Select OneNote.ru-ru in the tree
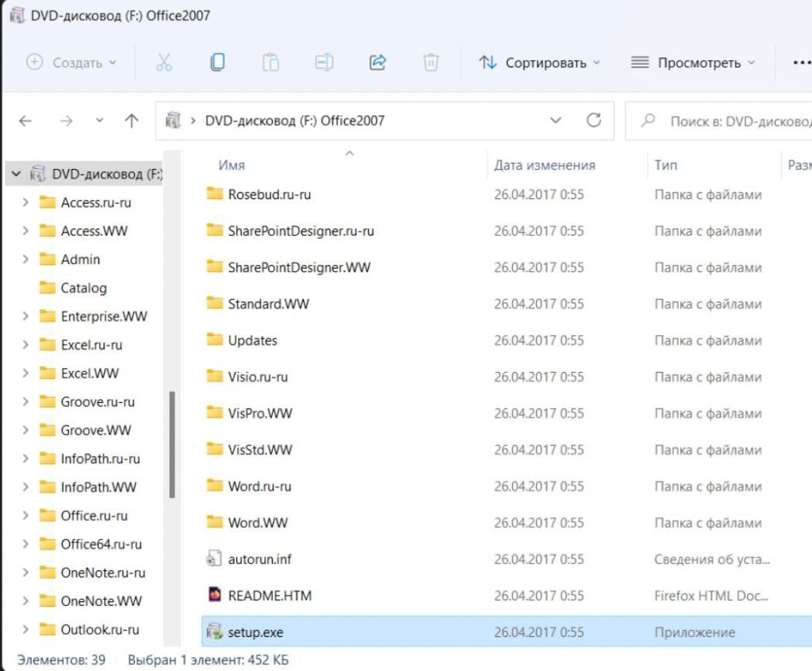812x671 pixels. (x=103, y=573)
